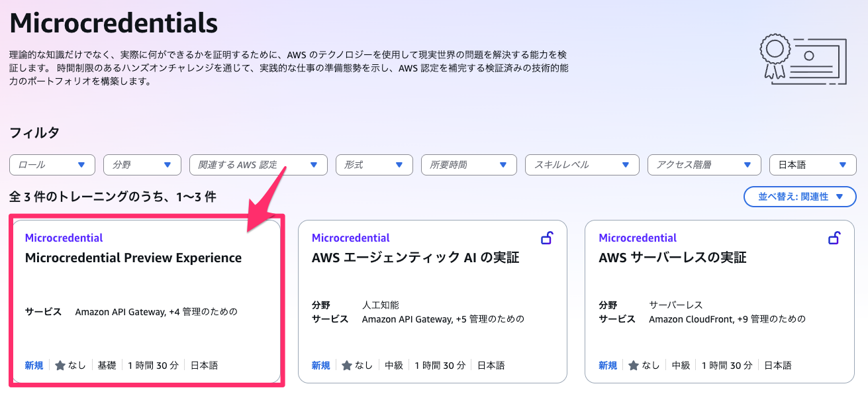
Task: Click 基礎 level on Preview Experience card
Action: pos(107,366)
